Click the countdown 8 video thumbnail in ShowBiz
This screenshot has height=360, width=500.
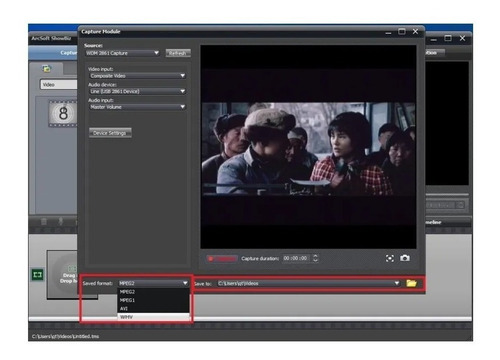tap(63, 113)
